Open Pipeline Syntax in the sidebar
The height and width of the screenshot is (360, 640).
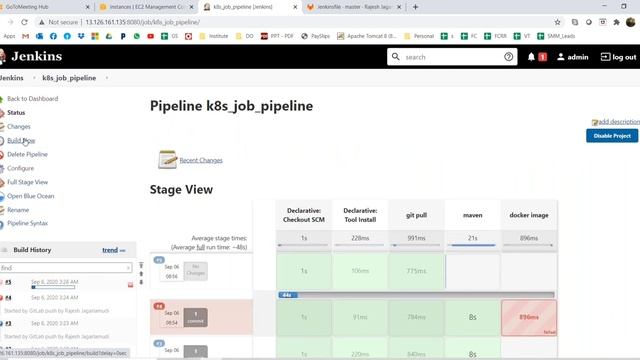click(x=27, y=223)
